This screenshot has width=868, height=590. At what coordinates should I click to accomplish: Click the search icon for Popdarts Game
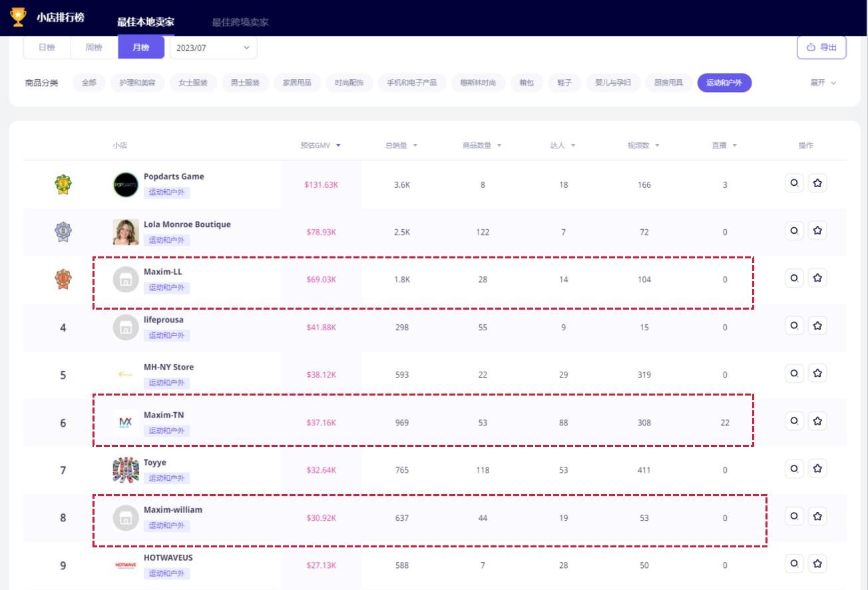(x=794, y=183)
